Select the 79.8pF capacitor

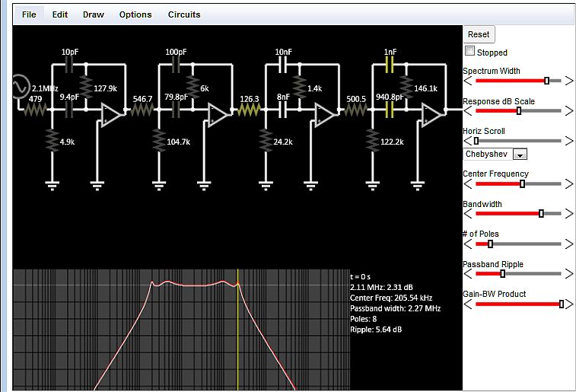coord(176,110)
